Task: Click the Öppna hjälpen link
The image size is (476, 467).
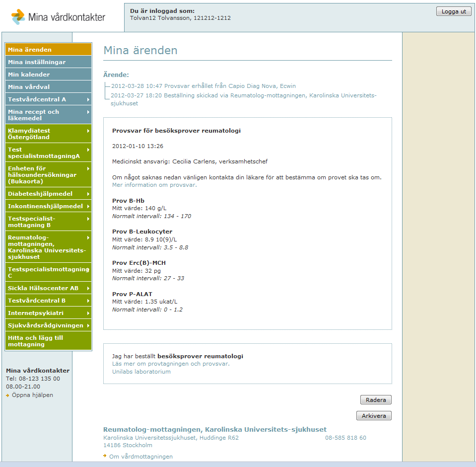Action: [x=32, y=395]
